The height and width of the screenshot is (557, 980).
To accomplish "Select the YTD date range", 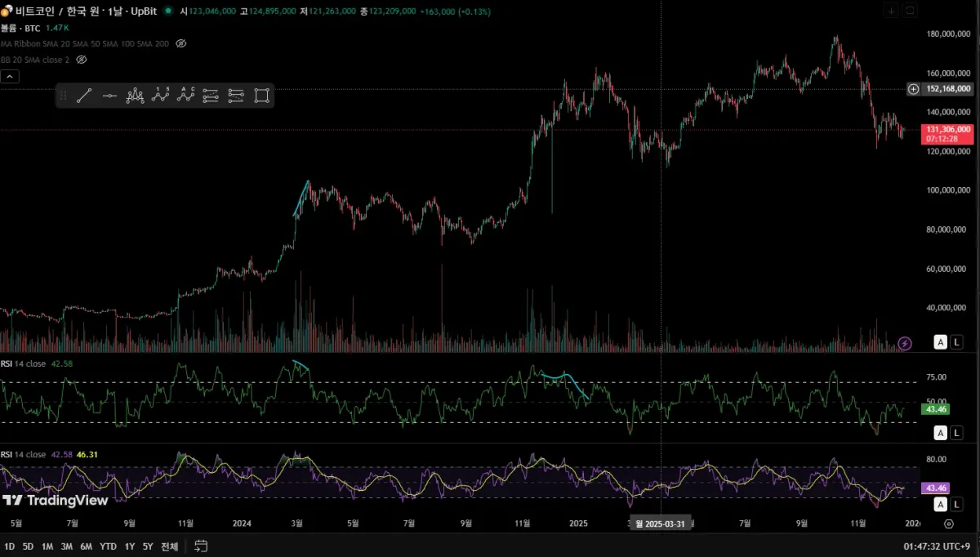I will tap(108, 546).
